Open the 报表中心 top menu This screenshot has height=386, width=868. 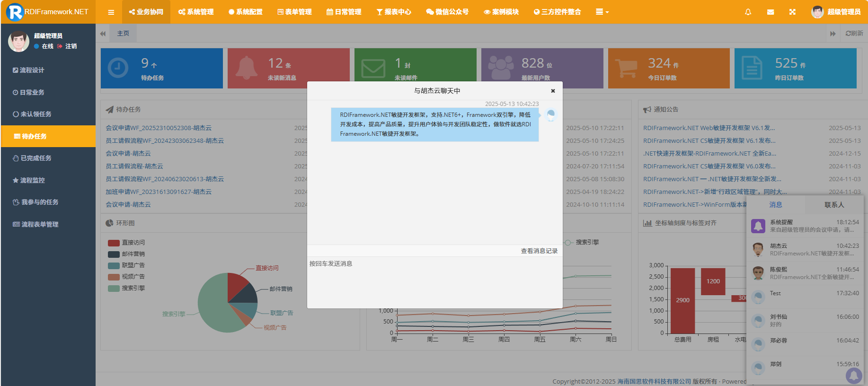tap(394, 12)
